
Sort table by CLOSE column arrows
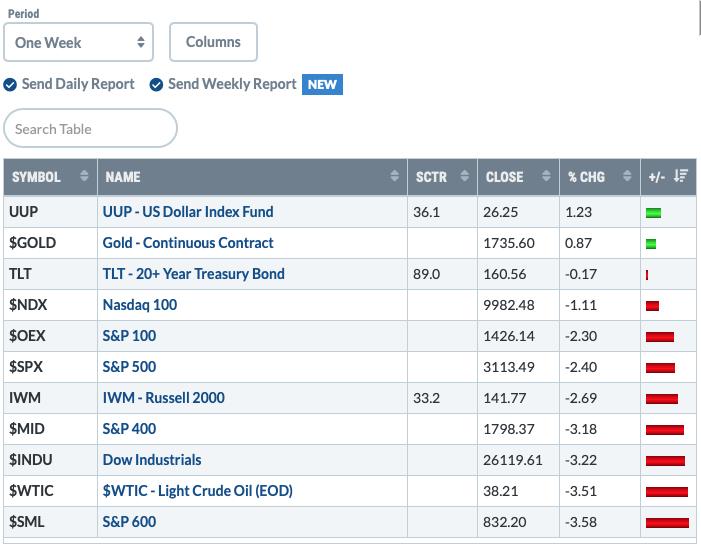pyautogui.click(x=546, y=176)
